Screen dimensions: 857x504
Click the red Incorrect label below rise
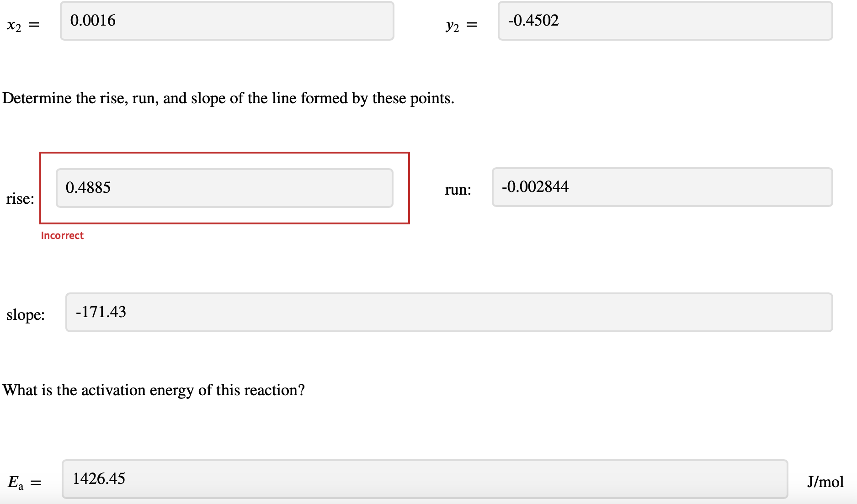coord(62,235)
